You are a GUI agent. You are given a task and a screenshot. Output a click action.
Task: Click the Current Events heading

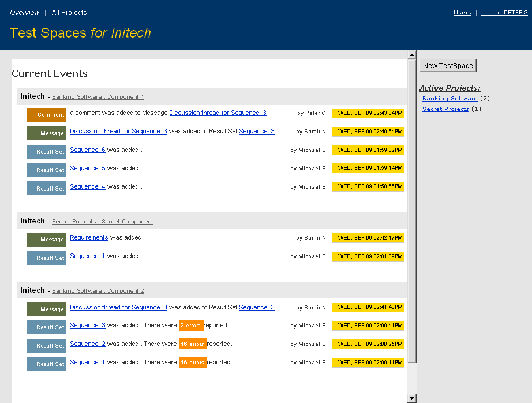pos(50,73)
